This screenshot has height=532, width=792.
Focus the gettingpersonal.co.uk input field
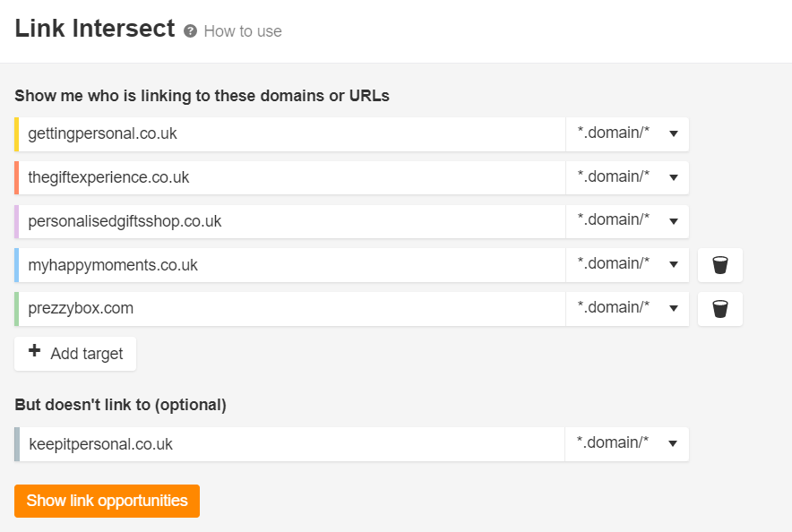tap(292, 133)
